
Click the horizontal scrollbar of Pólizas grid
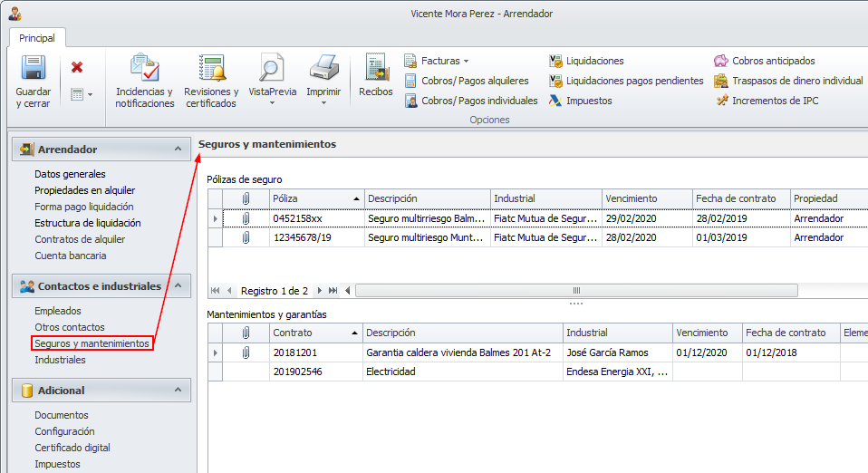pyautogui.click(x=576, y=291)
